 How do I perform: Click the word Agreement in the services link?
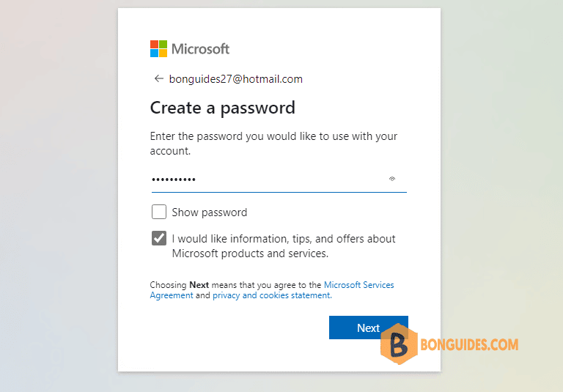(172, 295)
